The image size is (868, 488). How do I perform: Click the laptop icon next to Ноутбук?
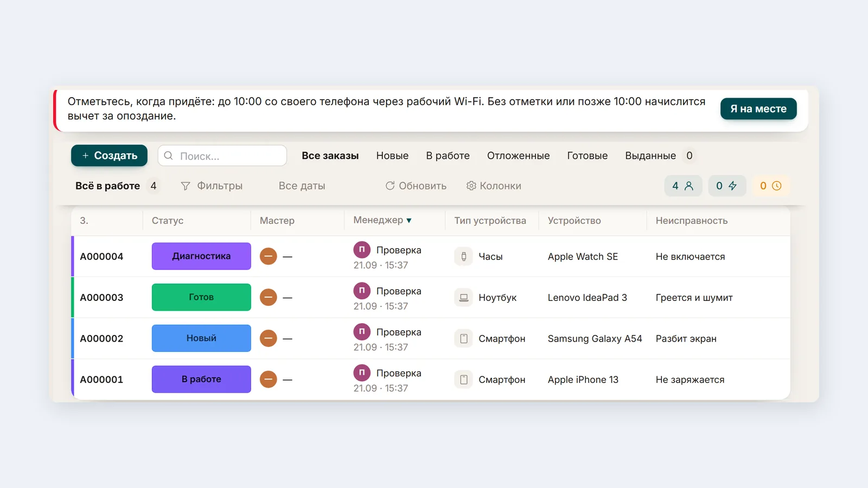tap(463, 298)
